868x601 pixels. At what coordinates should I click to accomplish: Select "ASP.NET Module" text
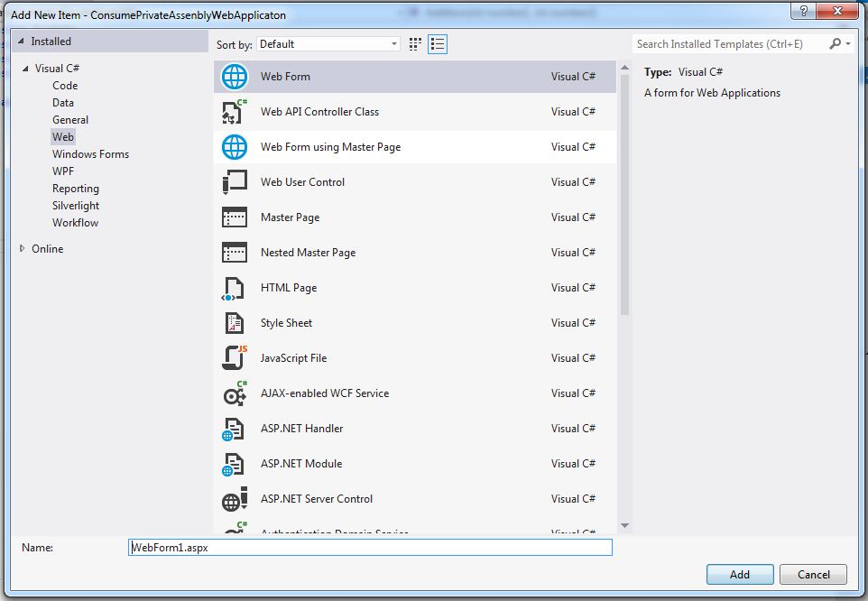click(301, 464)
